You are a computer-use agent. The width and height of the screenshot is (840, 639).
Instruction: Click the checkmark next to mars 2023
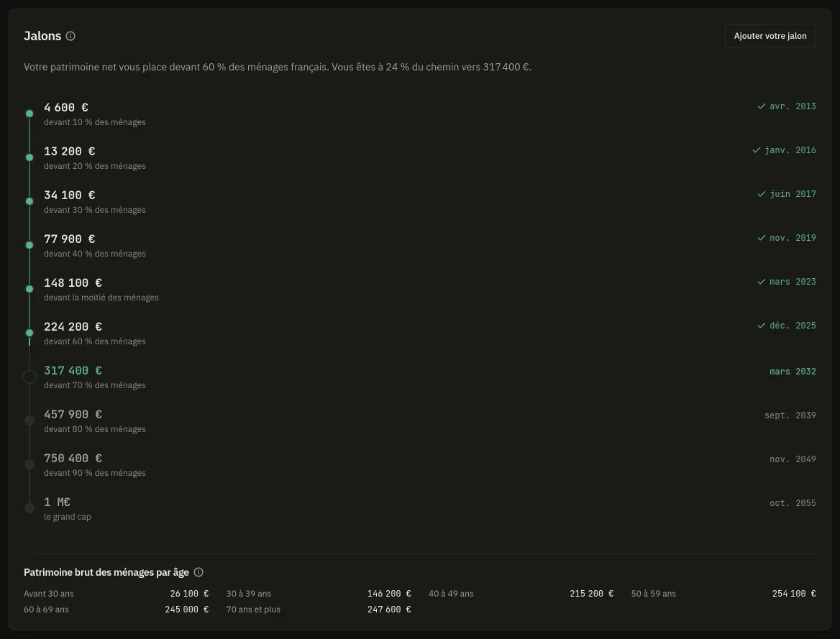pyautogui.click(x=761, y=282)
